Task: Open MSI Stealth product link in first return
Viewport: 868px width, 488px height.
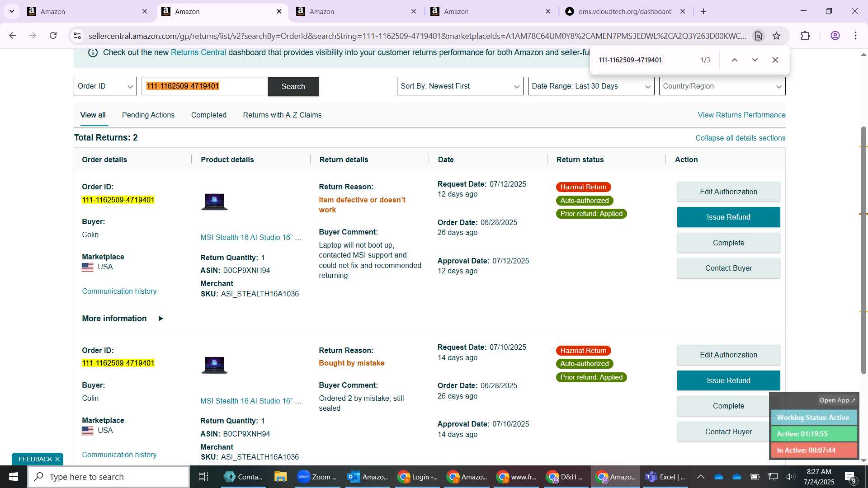Action: pos(251,237)
